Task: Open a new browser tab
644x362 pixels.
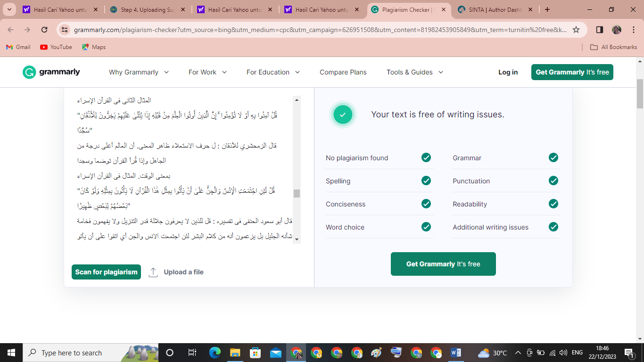Action: (x=547, y=9)
